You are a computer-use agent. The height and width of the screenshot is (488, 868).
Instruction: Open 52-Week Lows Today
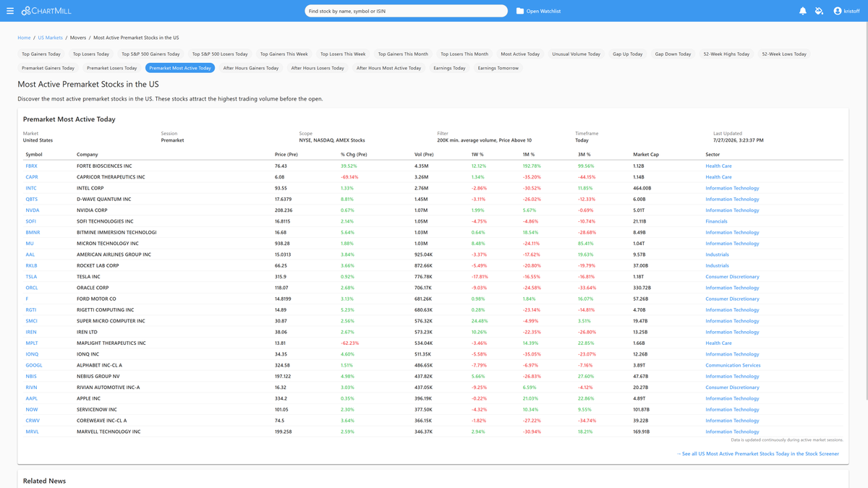[784, 54]
